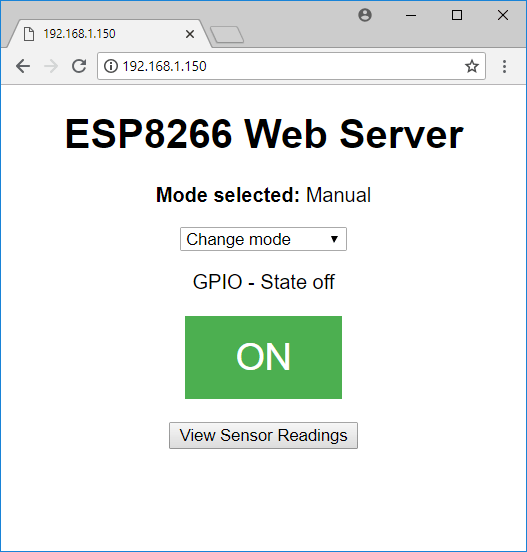Open a new tab
The width and height of the screenshot is (527, 552).
click(227, 34)
